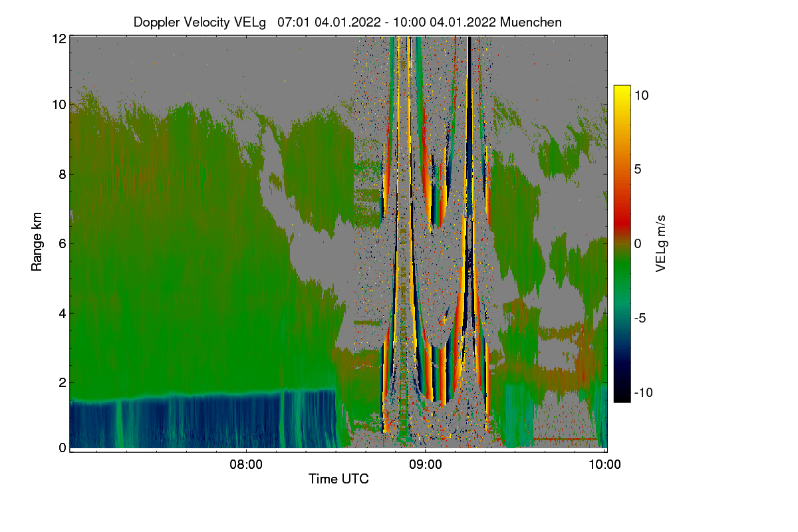Image resolution: width=798 pixels, height=532 pixels.
Task: Click the range tick label 8
Action: (63, 174)
